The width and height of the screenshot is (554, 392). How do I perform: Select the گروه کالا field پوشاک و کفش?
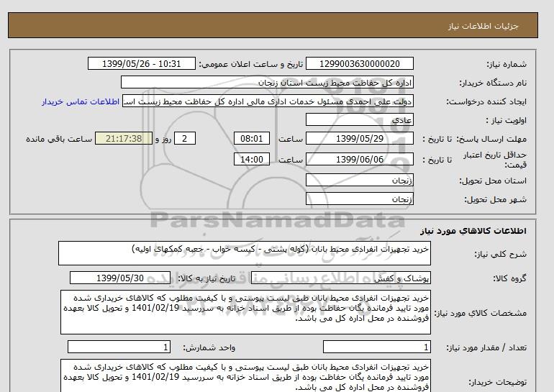341,278
